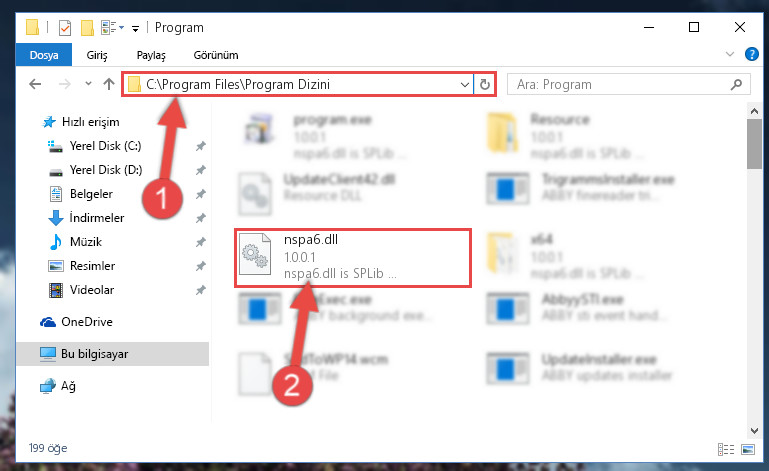This screenshot has width=769, height=471.
Task: Refresh the current folder view
Action: coord(485,84)
